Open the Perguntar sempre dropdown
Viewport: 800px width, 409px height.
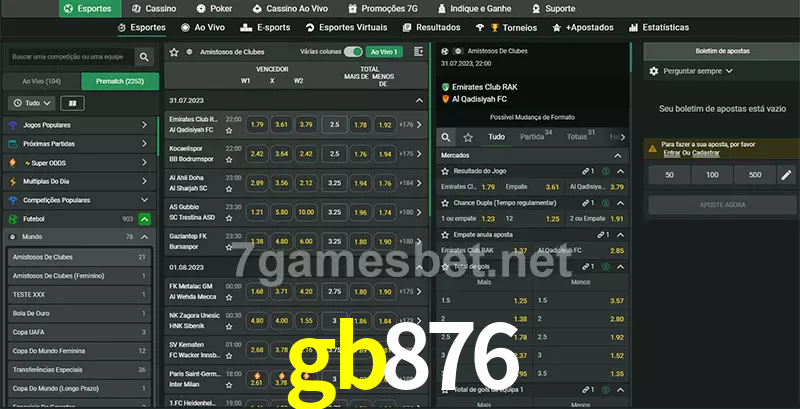(x=698, y=71)
